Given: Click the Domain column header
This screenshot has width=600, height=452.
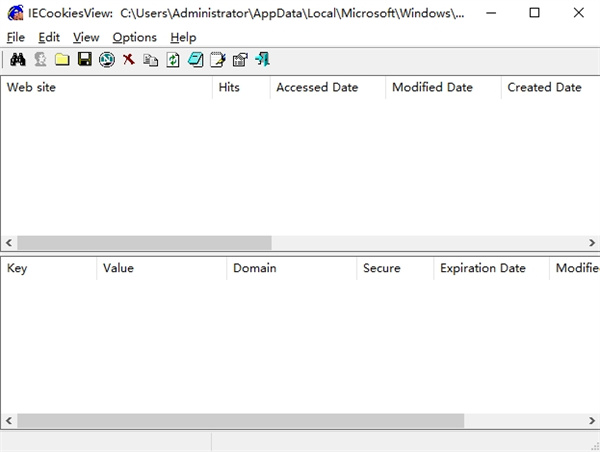Looking at the screenshot, I should pos(290,268).
